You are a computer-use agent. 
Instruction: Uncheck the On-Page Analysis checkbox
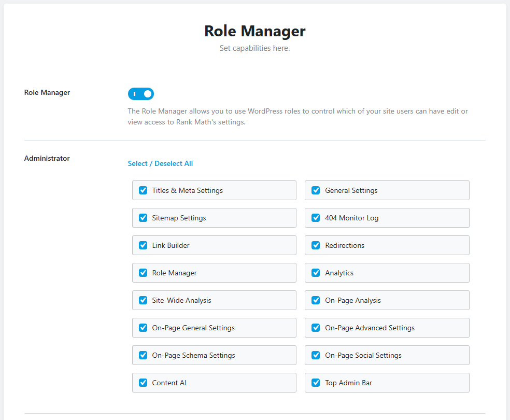click(316, 300)
